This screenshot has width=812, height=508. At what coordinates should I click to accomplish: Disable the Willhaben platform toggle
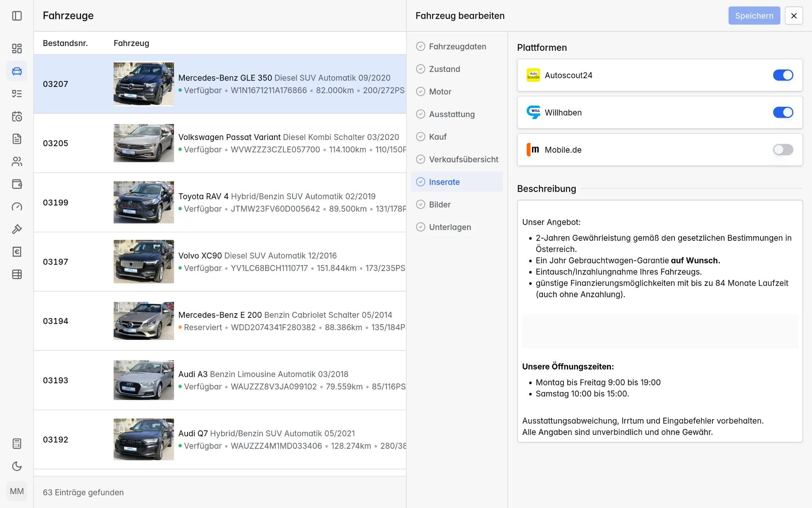point(783,112)
